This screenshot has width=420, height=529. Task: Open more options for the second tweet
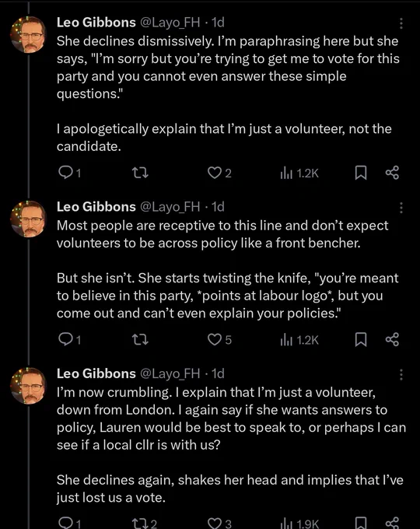pos(401,208)
